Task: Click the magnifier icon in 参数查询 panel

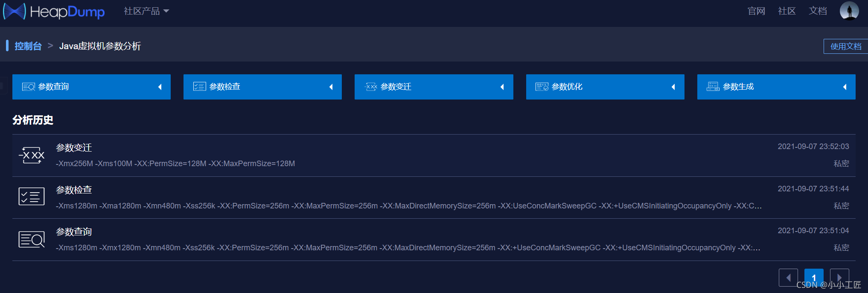Action: [x=29, y=87]
